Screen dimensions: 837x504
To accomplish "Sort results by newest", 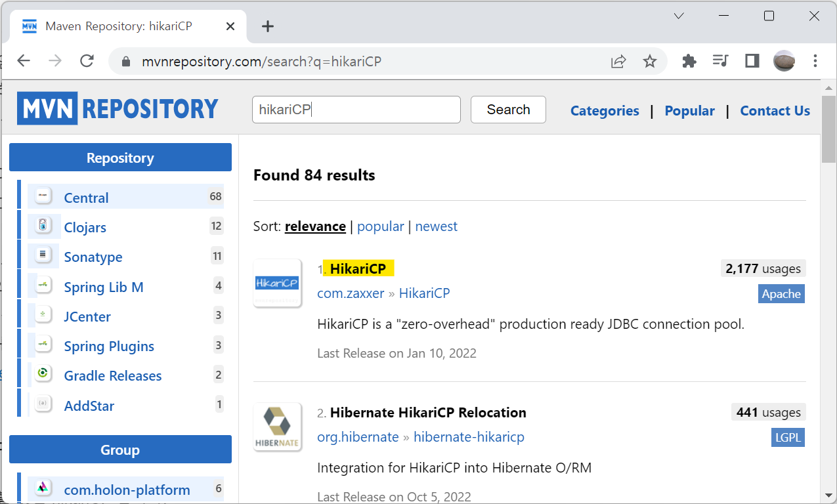I will pyautogui.click(x=436, y=226).
